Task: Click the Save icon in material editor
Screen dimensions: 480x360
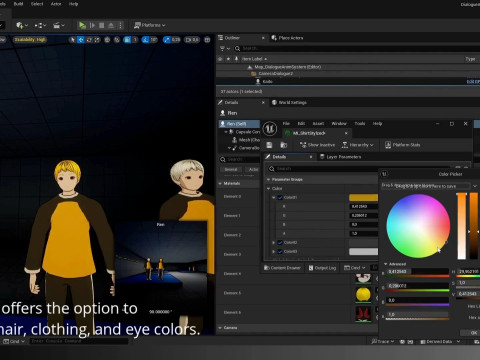Action: (x=269, y=145)
